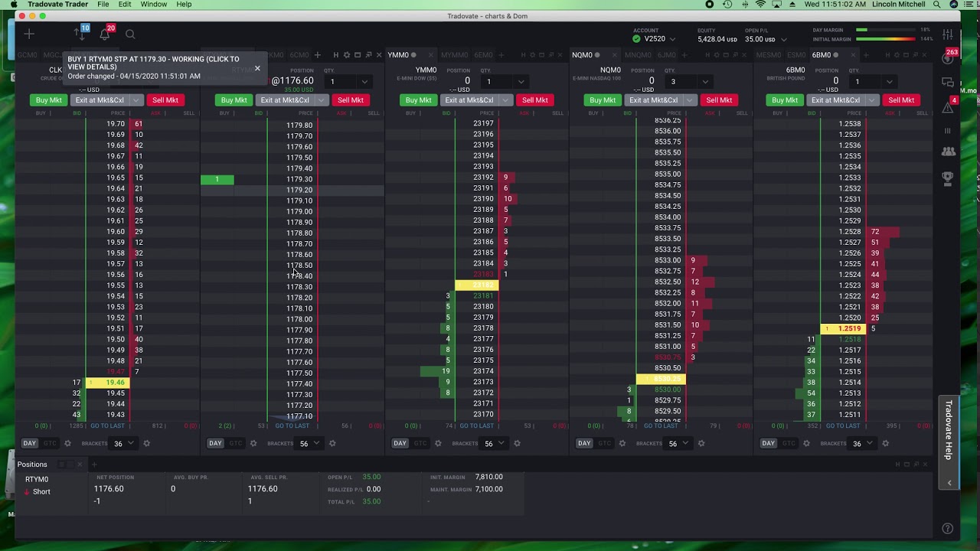Expand the Open P/L dropdown arrow

click(x=783, y=40)
